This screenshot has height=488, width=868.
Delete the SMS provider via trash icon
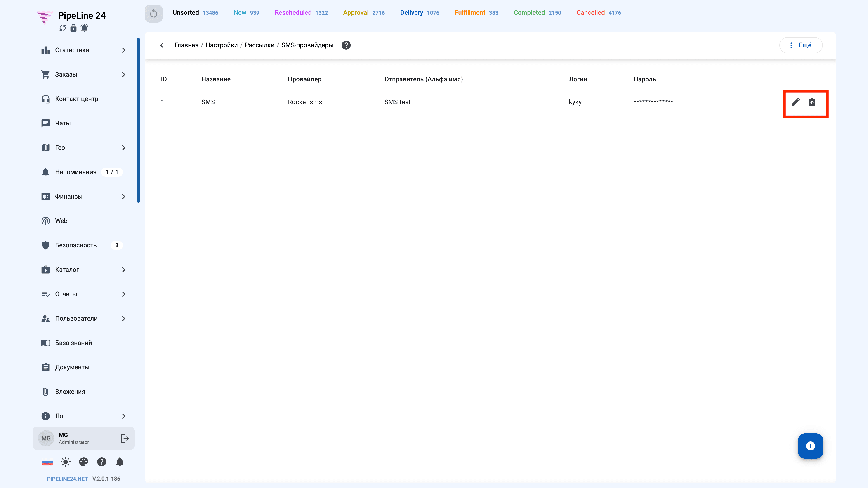pos(812,102)
